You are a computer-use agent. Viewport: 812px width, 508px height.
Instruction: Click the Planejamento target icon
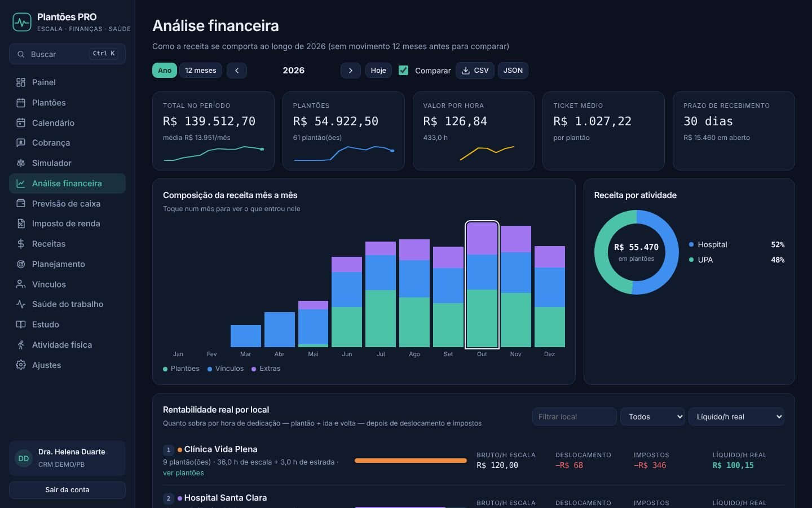pyautogui.click(x=21, y=264)
